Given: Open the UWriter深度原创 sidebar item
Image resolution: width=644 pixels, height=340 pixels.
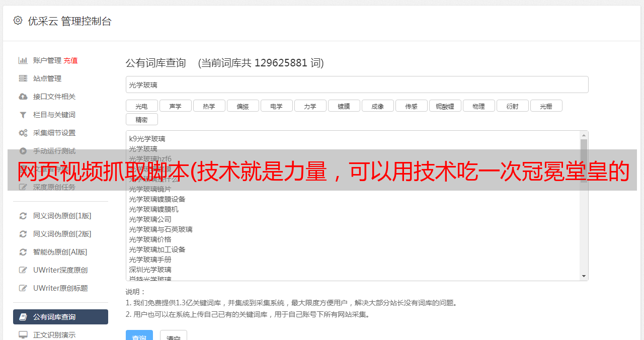Looking at the screenshot, I should tap(60, 270).
